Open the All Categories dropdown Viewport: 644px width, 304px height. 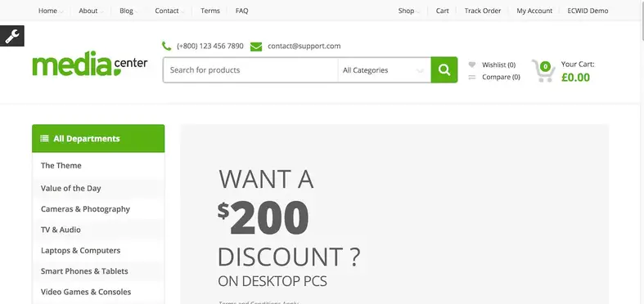384,70
